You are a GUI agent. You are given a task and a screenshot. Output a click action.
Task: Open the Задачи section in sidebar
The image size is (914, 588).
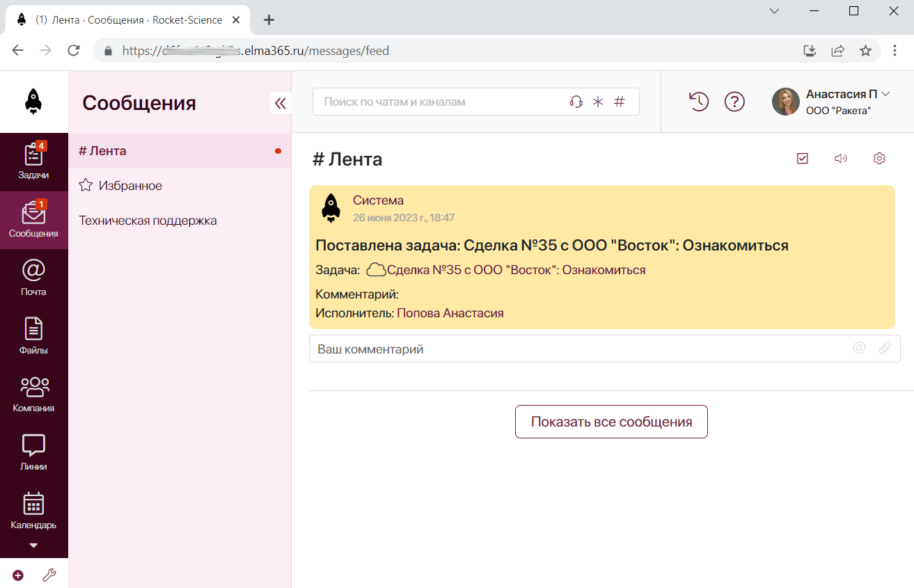point(33,161)
